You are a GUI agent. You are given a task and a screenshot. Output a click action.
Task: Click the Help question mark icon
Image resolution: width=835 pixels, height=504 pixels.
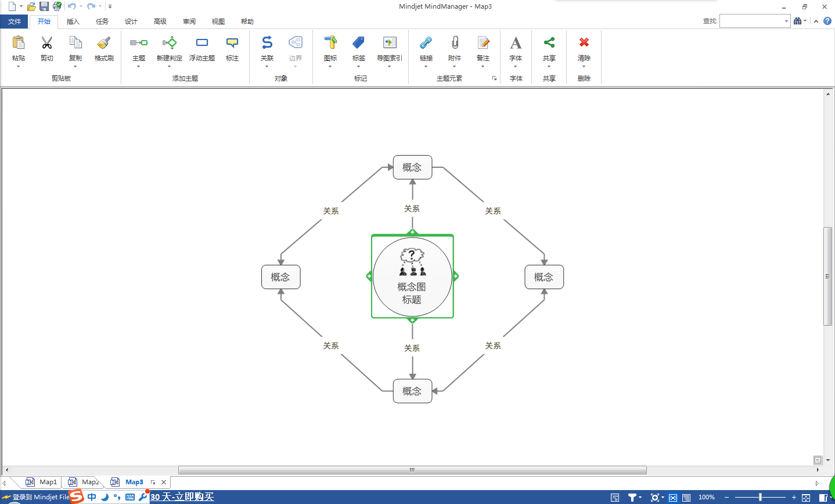[x=827, y=21]
